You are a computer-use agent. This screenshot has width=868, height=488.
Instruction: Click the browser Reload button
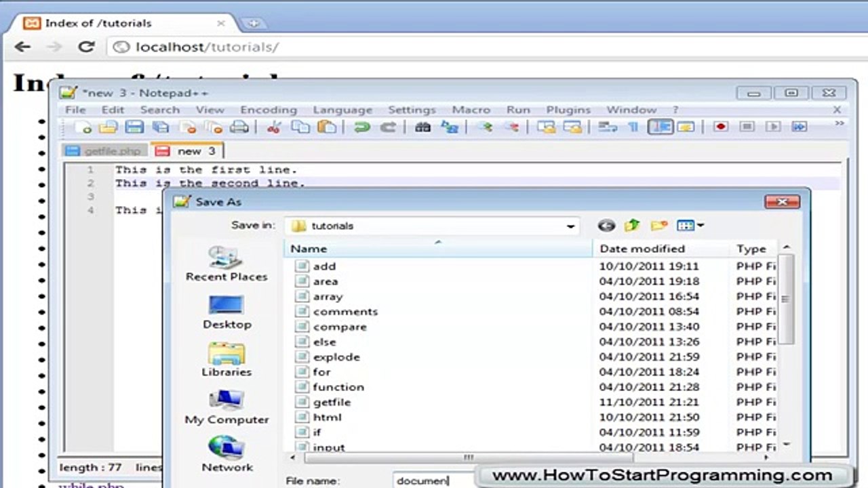coord(86,47)
